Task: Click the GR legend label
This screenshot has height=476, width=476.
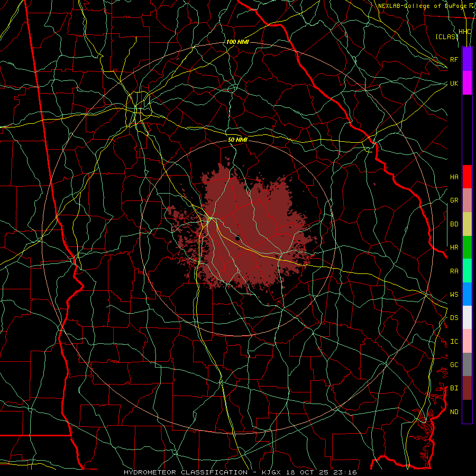Action: tap(454, 200)
